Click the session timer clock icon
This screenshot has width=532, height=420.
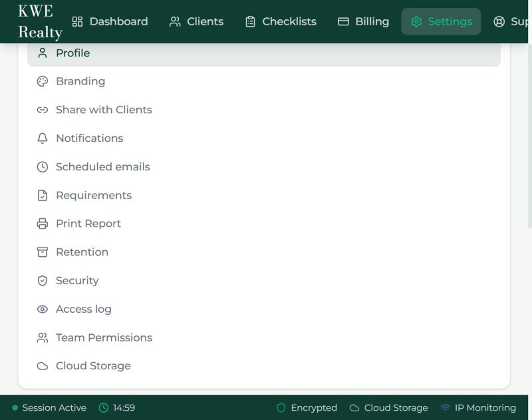pos(104,408)
